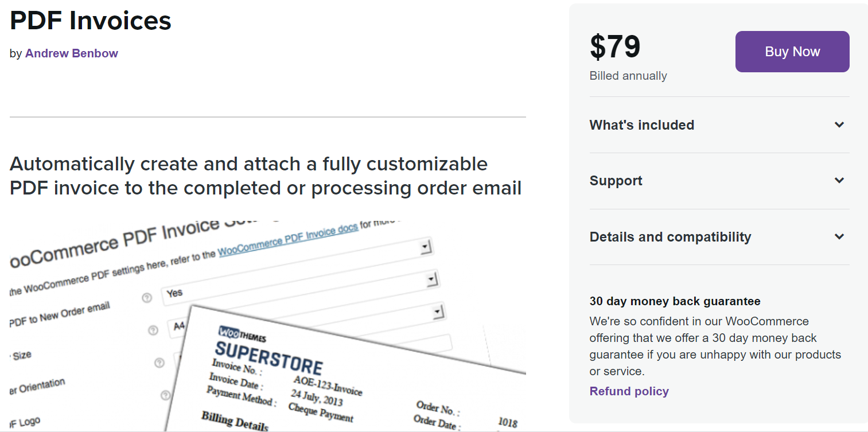Expand the What's included chevron
The height and width of the screenshot is (432, 868).
click(x=839, y=124)
